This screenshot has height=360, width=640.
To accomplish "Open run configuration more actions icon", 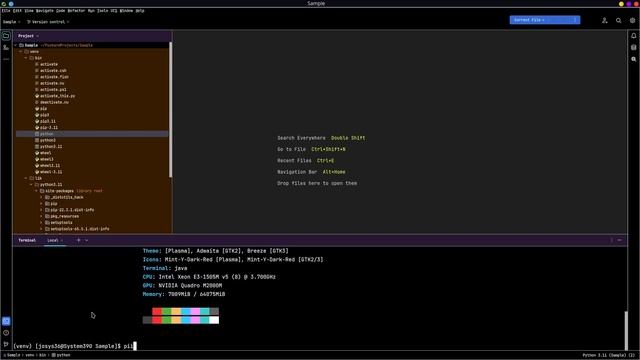I will 575,20.
